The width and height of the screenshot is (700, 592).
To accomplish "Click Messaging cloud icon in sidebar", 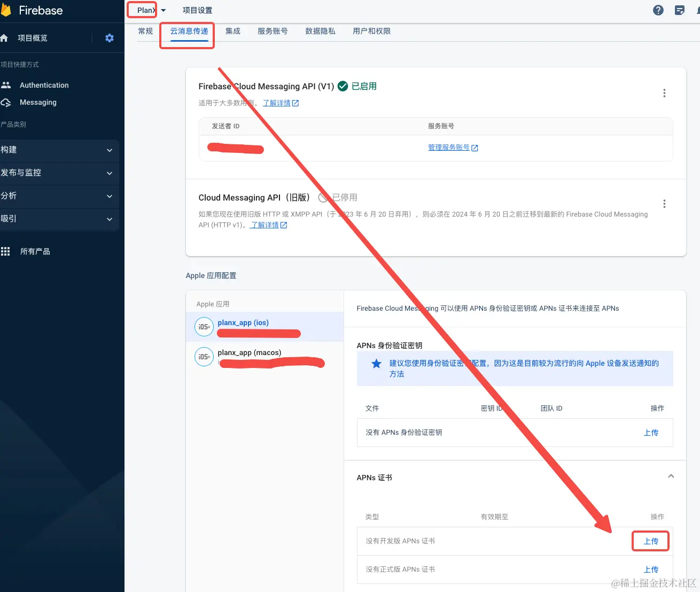I will click(x=6, y=102).
